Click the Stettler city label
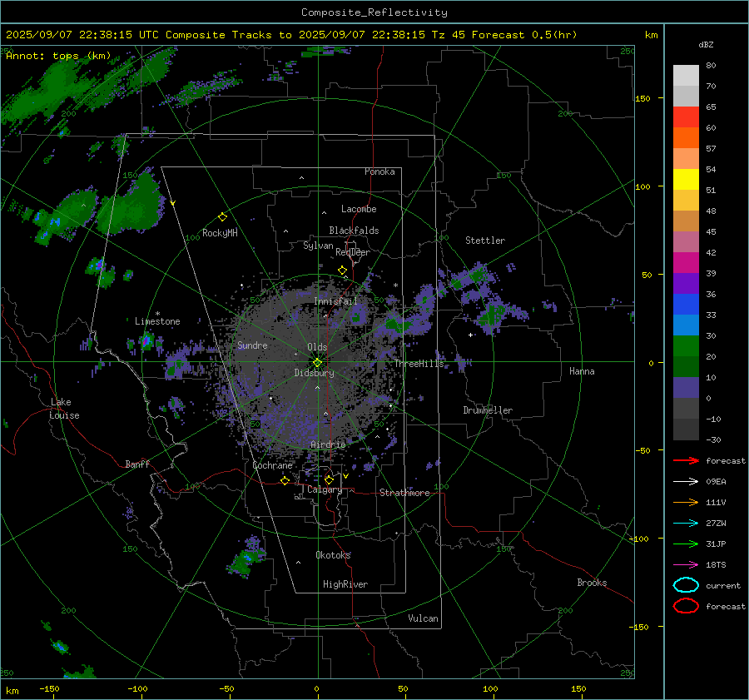The height and width of the screenshot is (700, 749). coord(485,241)
